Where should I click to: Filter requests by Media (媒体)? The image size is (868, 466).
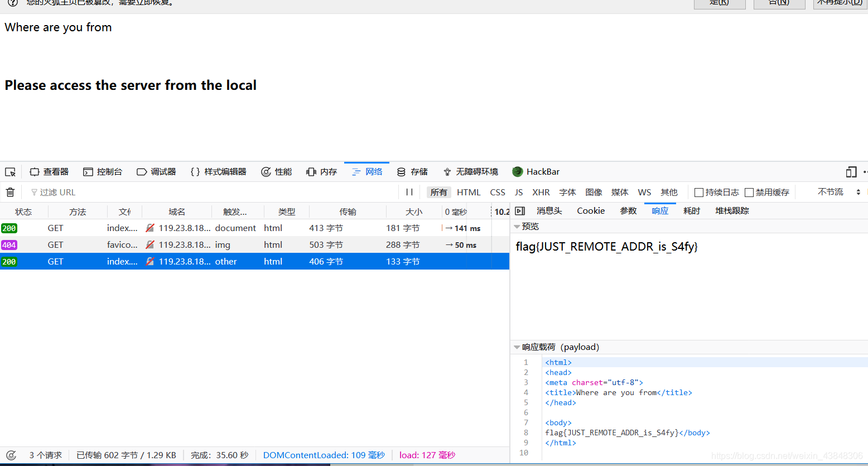620,192
